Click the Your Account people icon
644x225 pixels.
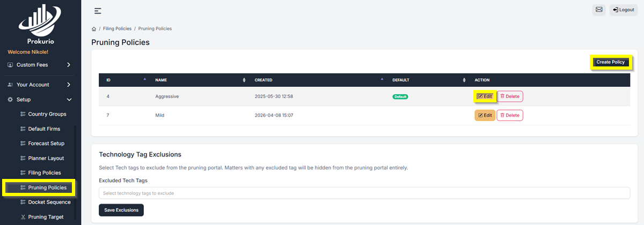point(10,85)
